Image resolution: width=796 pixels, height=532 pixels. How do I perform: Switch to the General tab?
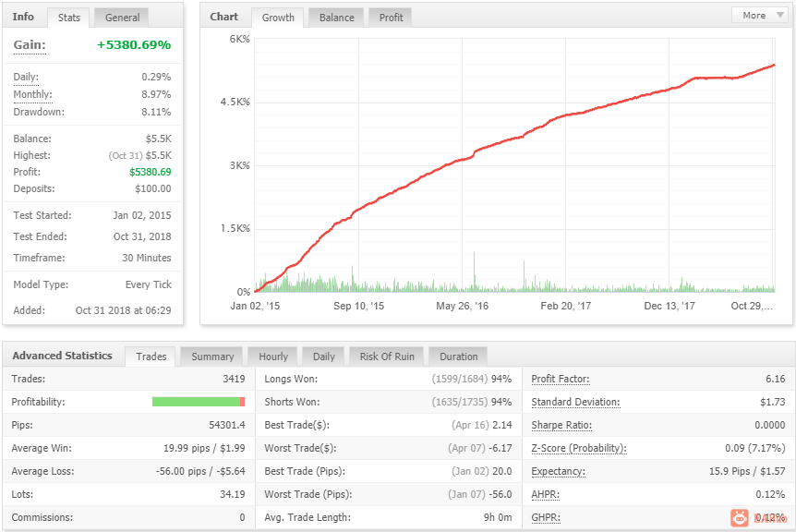(x=122, y=18)
